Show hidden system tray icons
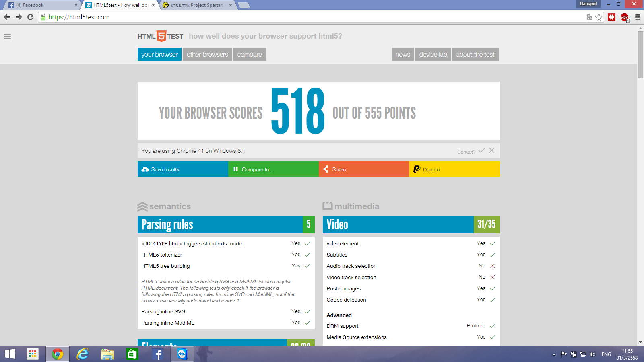Viewport: 644px width, 362px height. pos(554,354)
